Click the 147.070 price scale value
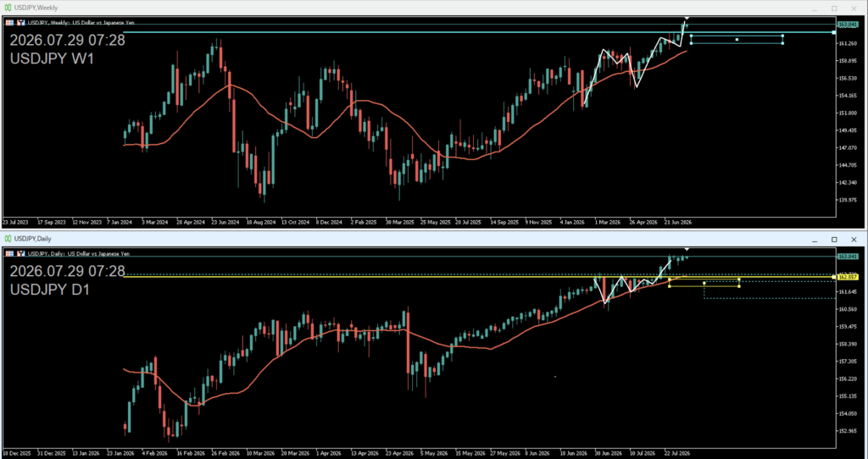Screen dimensions: 868x459 point(847,147)
